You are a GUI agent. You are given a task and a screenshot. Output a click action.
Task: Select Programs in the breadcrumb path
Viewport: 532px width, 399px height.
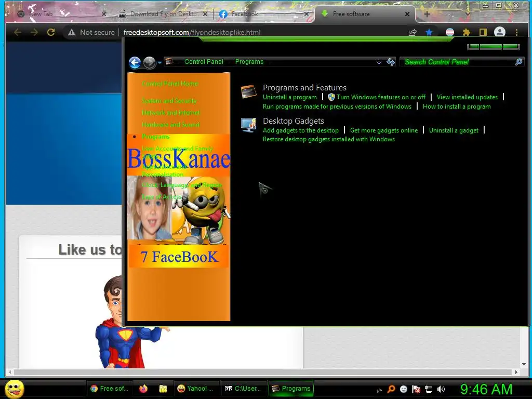click(x=249, y=62)
